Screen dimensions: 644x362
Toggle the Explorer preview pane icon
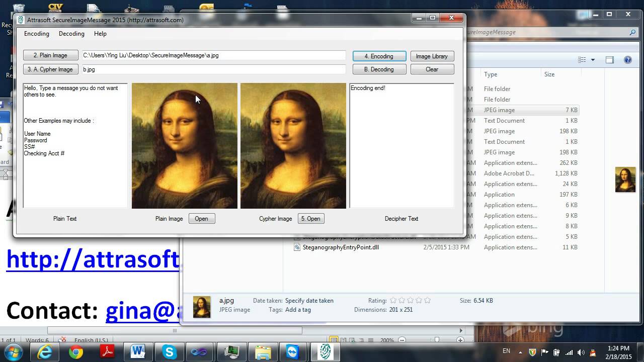pos(610,60)
